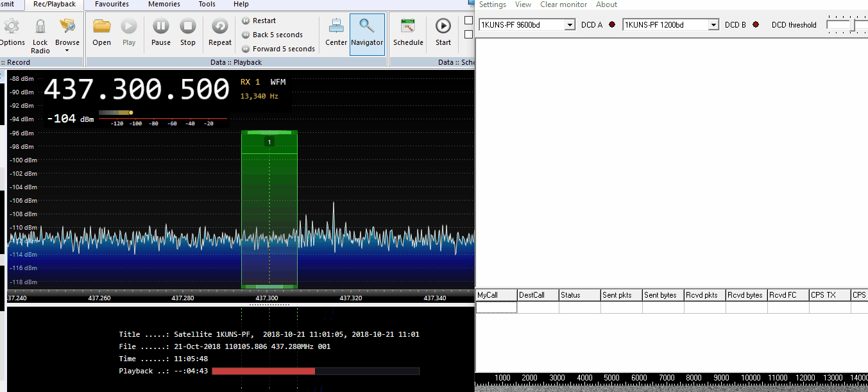
Task: Expand the Browse dropdown arrow
Action: 67,51
